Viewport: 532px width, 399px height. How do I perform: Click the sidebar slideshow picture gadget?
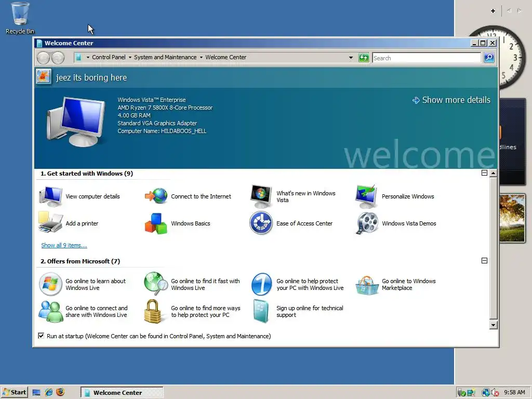512,218
